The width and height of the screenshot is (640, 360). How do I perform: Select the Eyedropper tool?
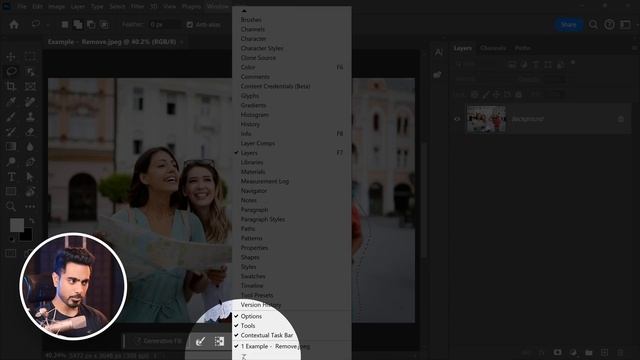pos(11,102)
